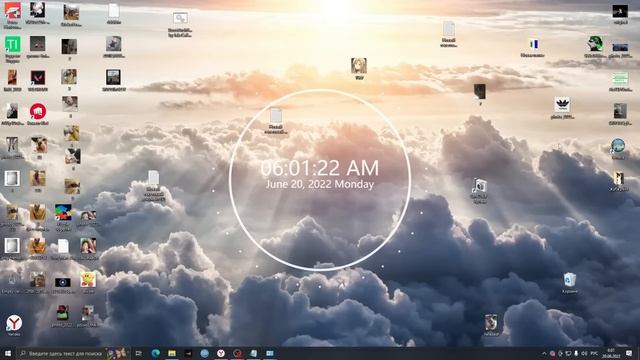Select the Adidas logo image file

tap(562, 107)
